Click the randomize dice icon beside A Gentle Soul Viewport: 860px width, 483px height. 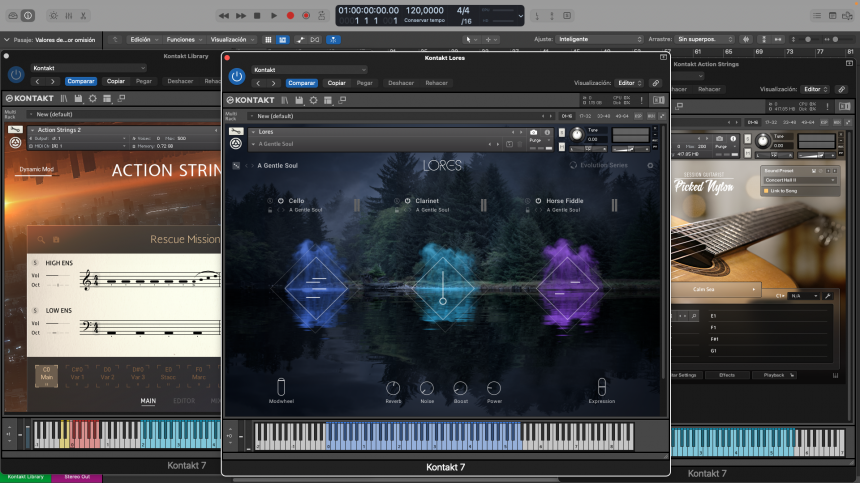(236, 166)
